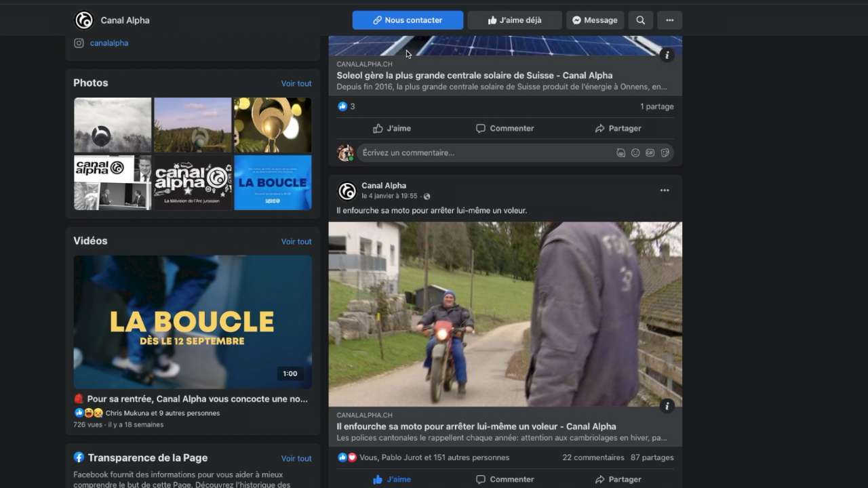
Task: Share the solar power plant post
Action: pyautogui.click(x=618, y=128)
